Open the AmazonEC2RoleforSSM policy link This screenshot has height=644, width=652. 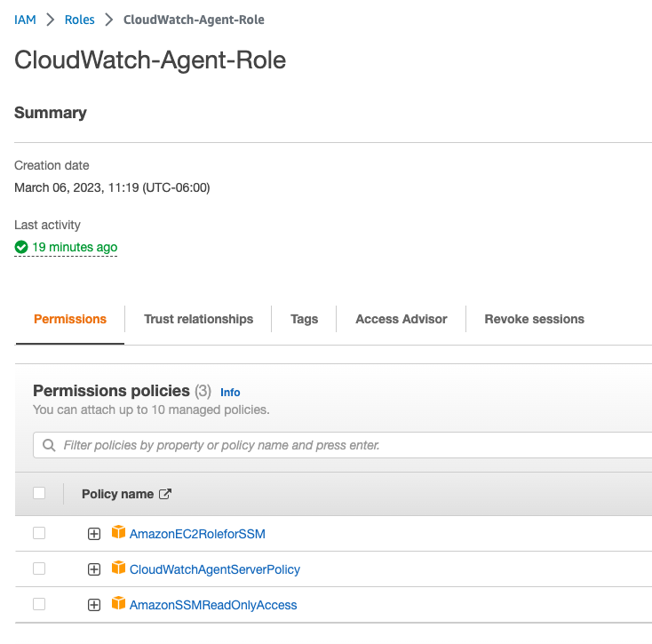pos(197,534)
